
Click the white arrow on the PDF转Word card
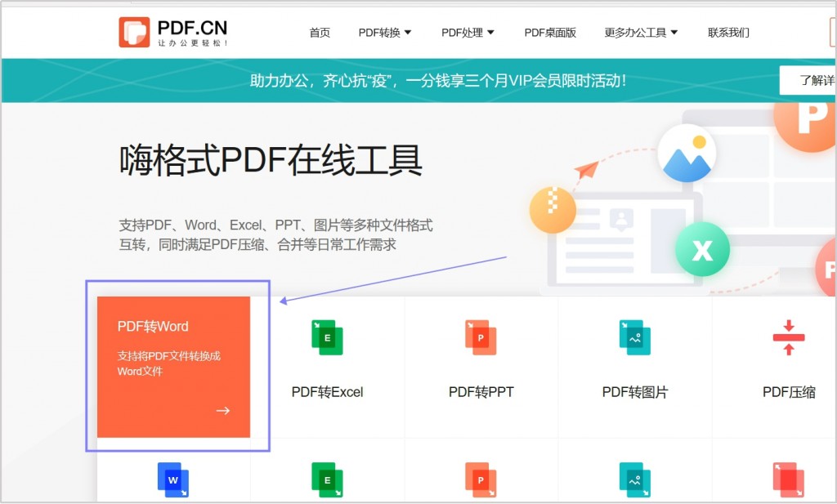click(223, 411)
